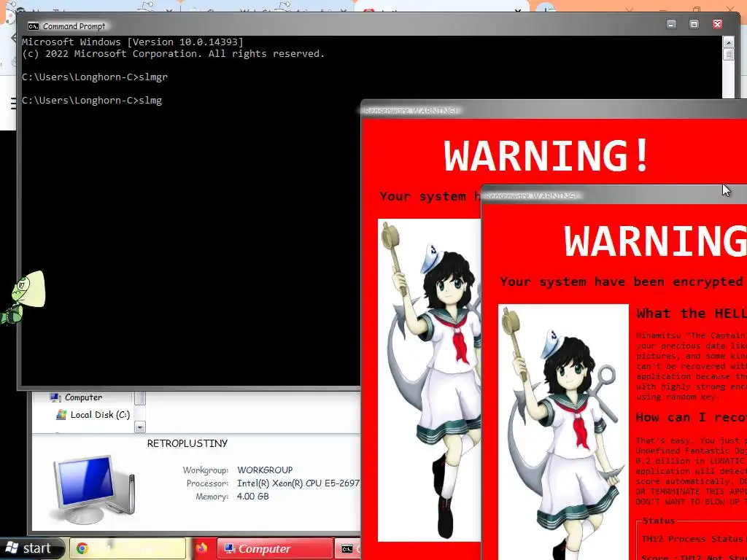The width and height of the screenshot is (747, 560).
Task: Click the Computer icon beside the tree item
Action: click(x=55, y=397)
